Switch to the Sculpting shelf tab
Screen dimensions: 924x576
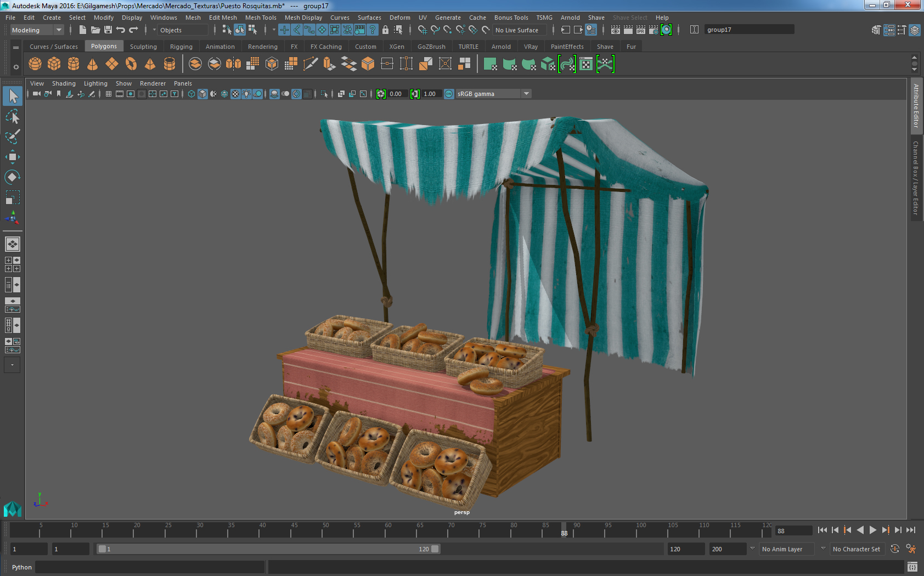pyautogui.click(x=143, y=47)
